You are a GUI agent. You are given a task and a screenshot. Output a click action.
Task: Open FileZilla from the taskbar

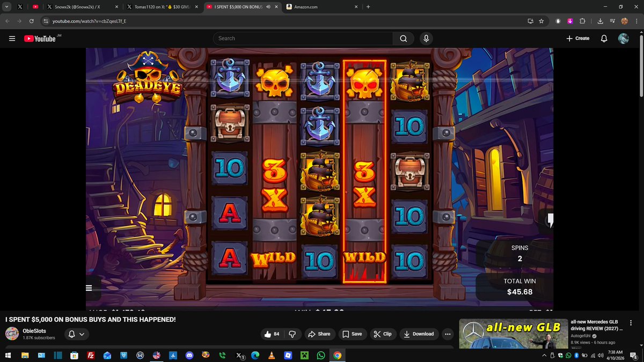[91, 355]
